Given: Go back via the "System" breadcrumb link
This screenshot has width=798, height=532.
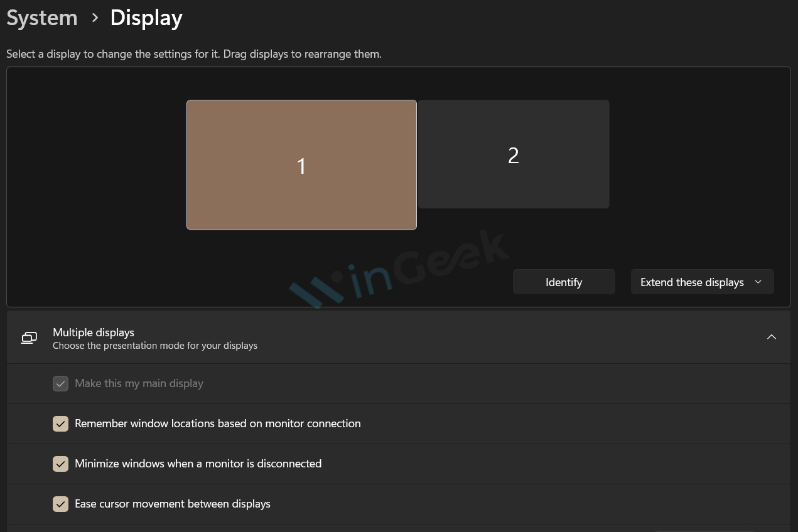Looking at the screenshot, I should (41, 18).
